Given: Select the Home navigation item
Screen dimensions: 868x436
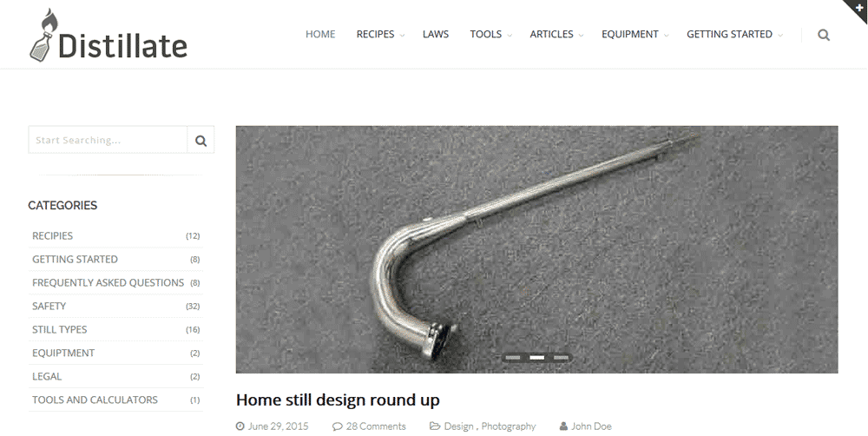Looking at the screenshot, I should 320,35.
